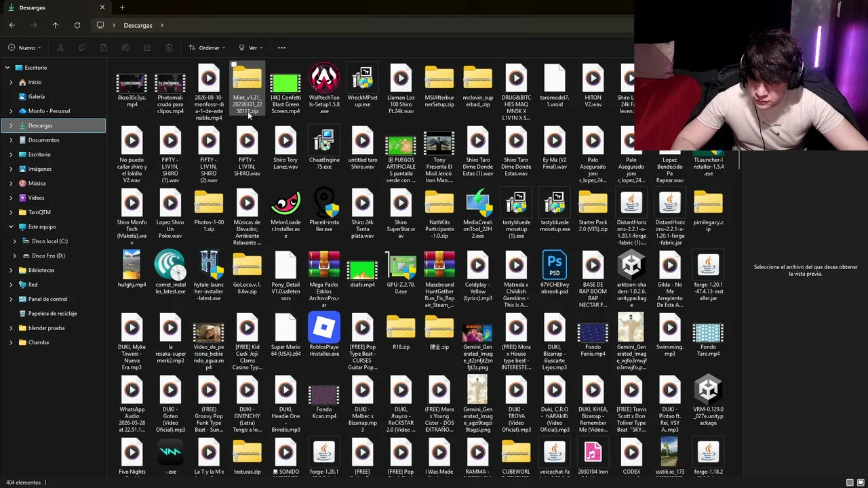Viewport: 868px width, 488px height.
Task: Click the This PC monitor icon in address bar
Action: tap(100, 25)
